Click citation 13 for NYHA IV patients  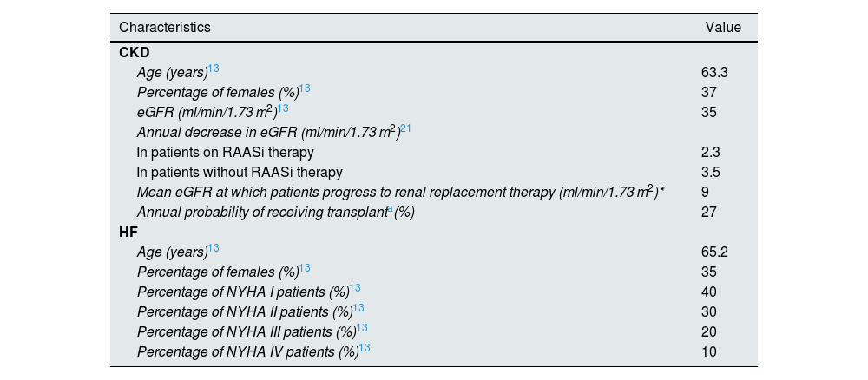[365, 349]
